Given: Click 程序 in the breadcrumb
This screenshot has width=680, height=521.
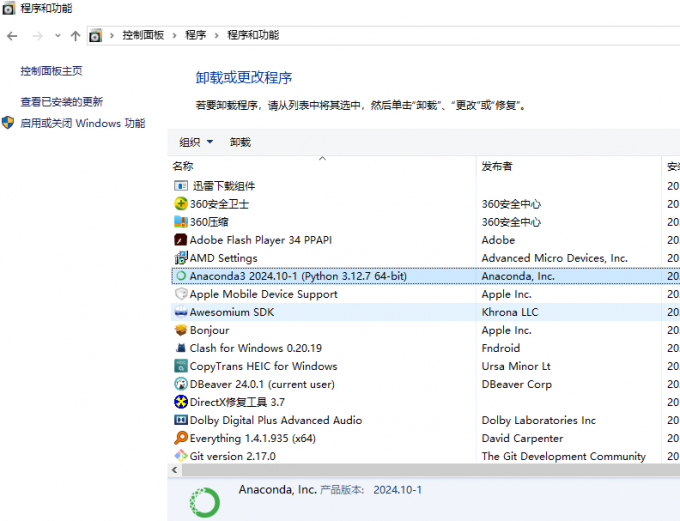Looking at the screenshot, I should coord(196,35).
